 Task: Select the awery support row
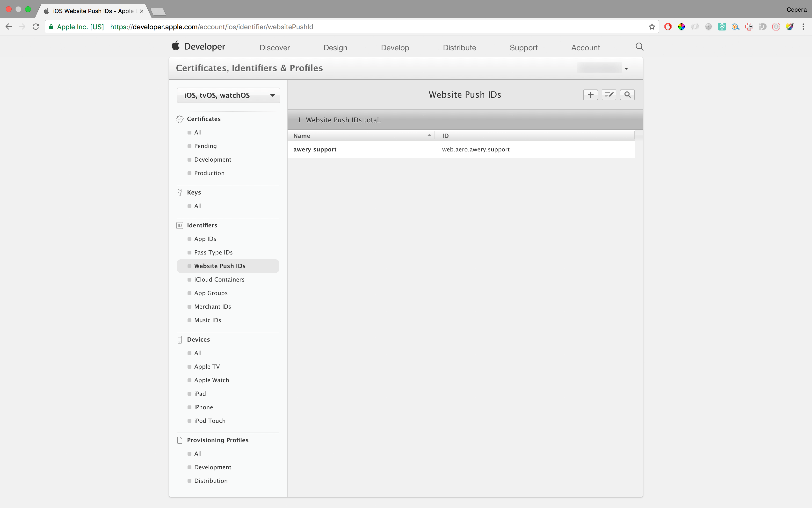(x=461, y=149)
